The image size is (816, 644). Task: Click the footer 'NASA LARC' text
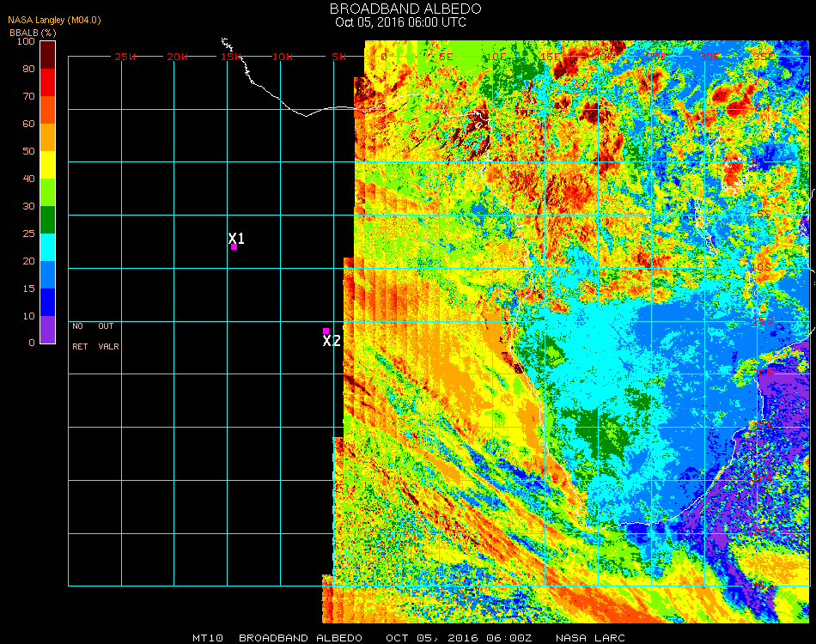point(590,638)
